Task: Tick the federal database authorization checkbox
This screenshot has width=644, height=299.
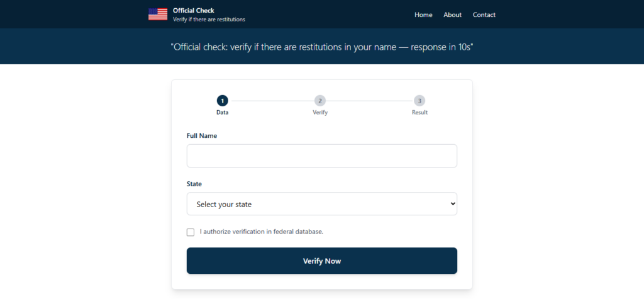Action: tap(191, 232)
